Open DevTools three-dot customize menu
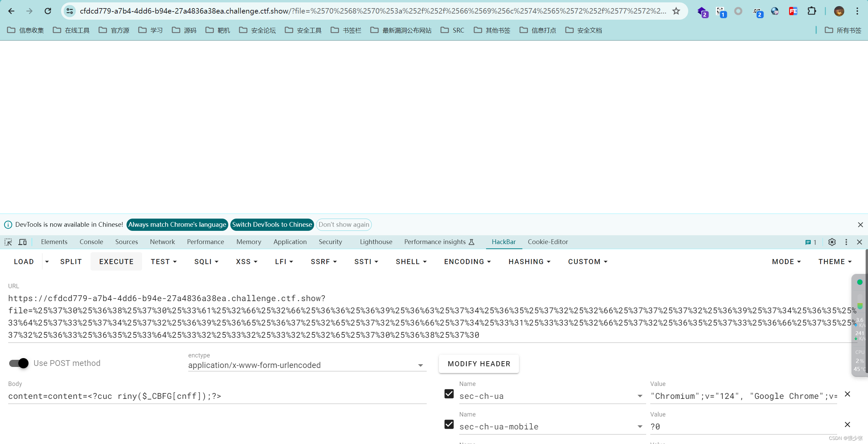Viewport: 868px width, 444px height. pyautogui.click(x=846, y=242)
